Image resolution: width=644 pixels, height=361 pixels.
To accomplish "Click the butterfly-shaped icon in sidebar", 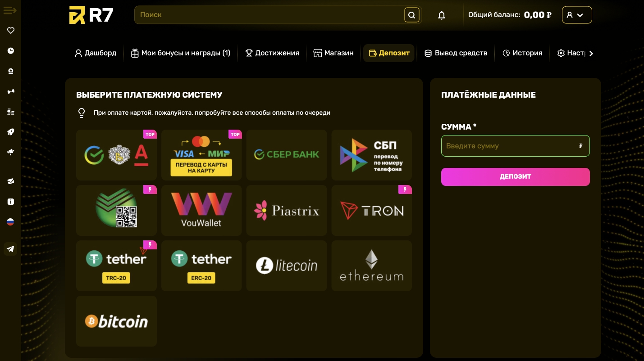I will coord(11,91).
